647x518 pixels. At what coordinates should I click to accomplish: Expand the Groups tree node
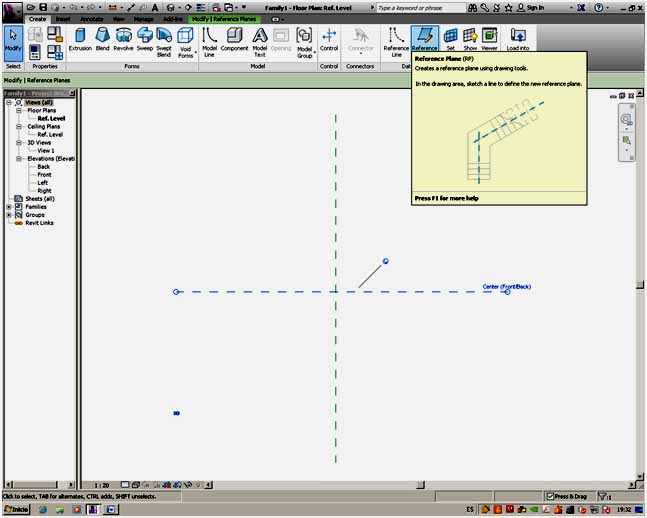tap(9, 215)
